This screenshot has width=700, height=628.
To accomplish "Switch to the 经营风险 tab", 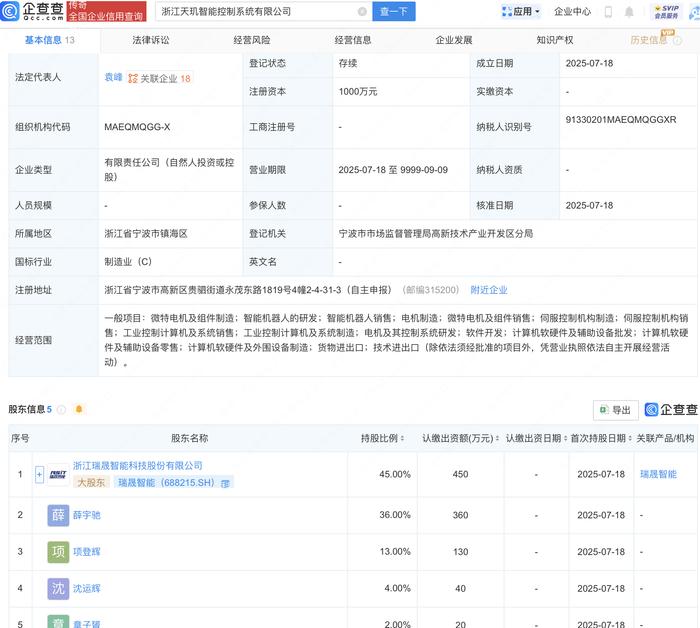I will (x=252, y=40).
